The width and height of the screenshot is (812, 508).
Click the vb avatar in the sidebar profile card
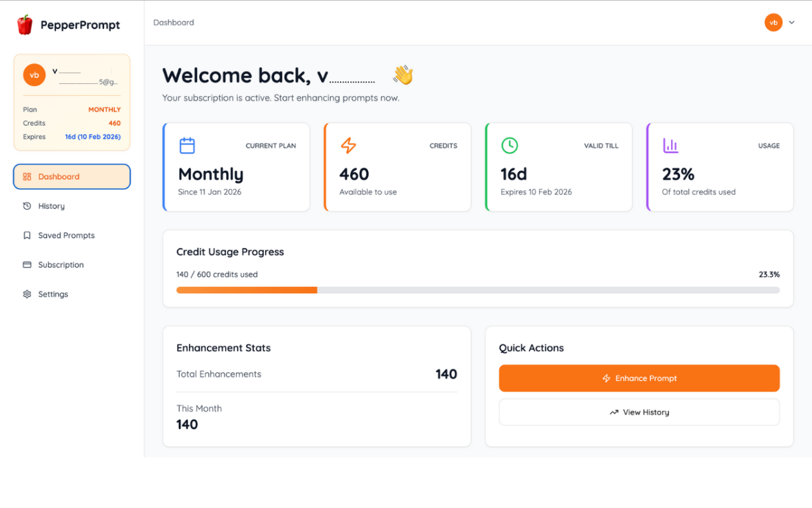(34, 75)
